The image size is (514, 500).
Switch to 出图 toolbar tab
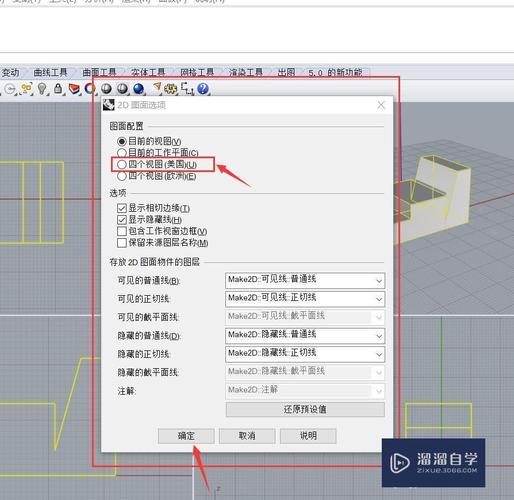point(286,72)
